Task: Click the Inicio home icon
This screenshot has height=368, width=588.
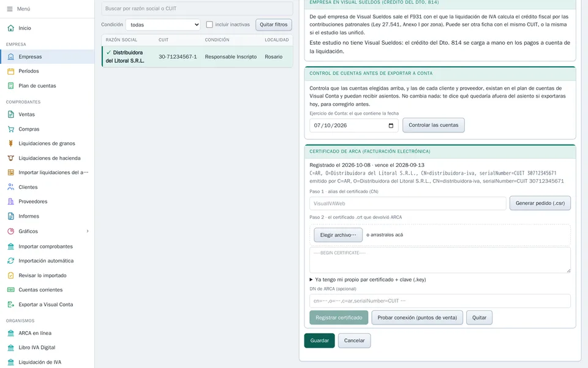Action: pos(11,28)
